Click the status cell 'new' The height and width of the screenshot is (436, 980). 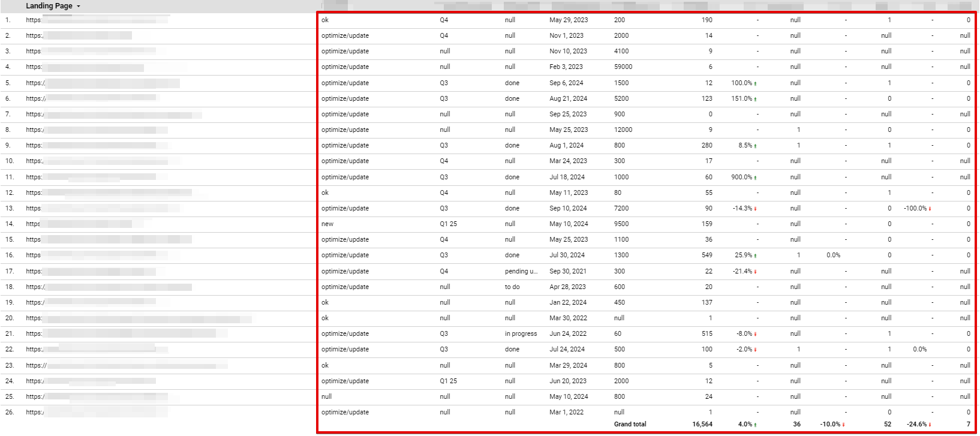(x=327, y=224)
